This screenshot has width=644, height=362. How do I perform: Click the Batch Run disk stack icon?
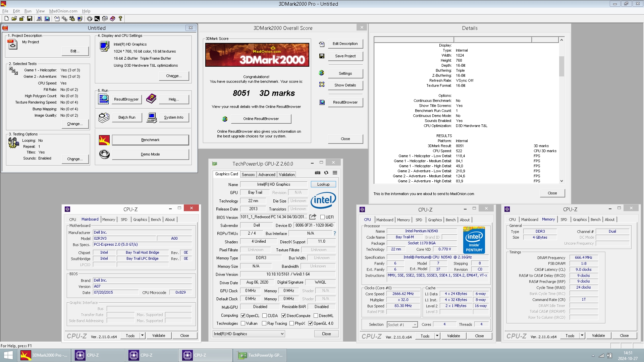click(104, 118)
